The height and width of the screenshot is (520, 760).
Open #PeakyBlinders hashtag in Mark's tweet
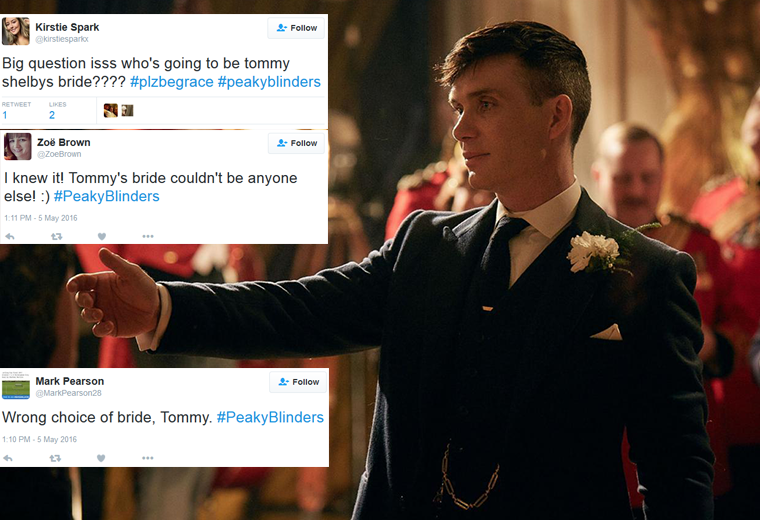pos(270,417)
